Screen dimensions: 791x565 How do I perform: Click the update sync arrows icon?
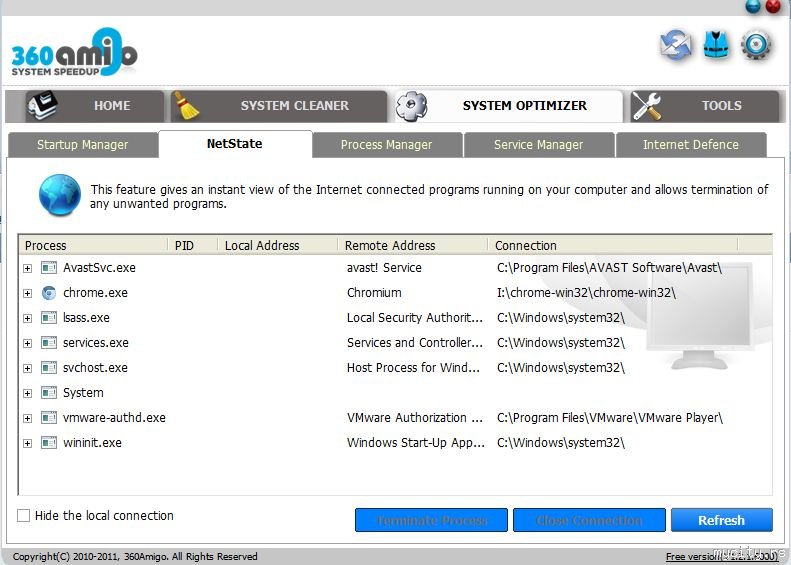point(675,45)
